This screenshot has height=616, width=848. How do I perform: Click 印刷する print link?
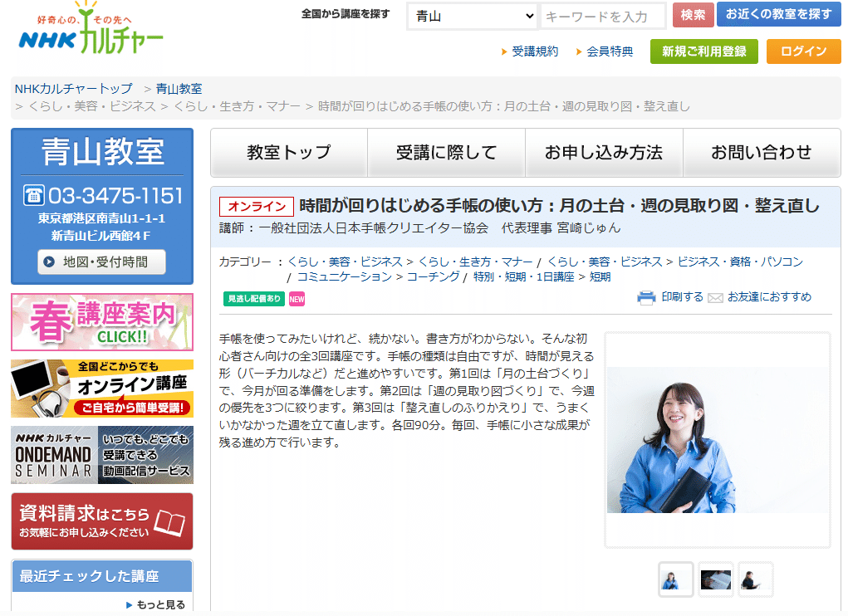pos(683,296)
